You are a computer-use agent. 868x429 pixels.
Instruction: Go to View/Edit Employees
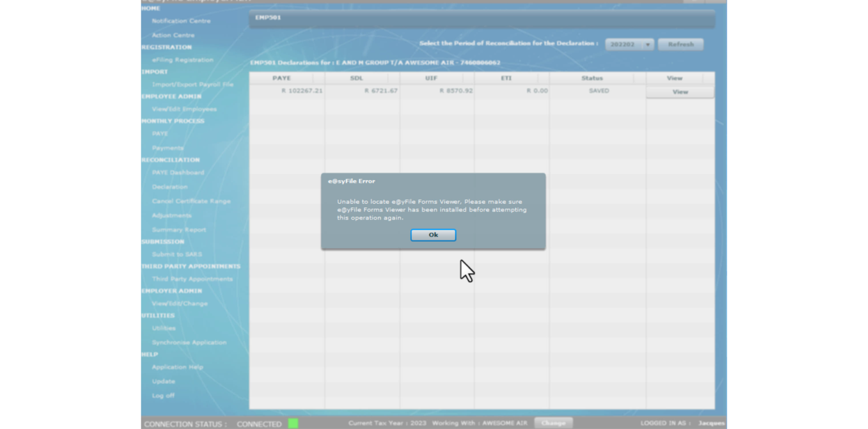tap(184, 109)
